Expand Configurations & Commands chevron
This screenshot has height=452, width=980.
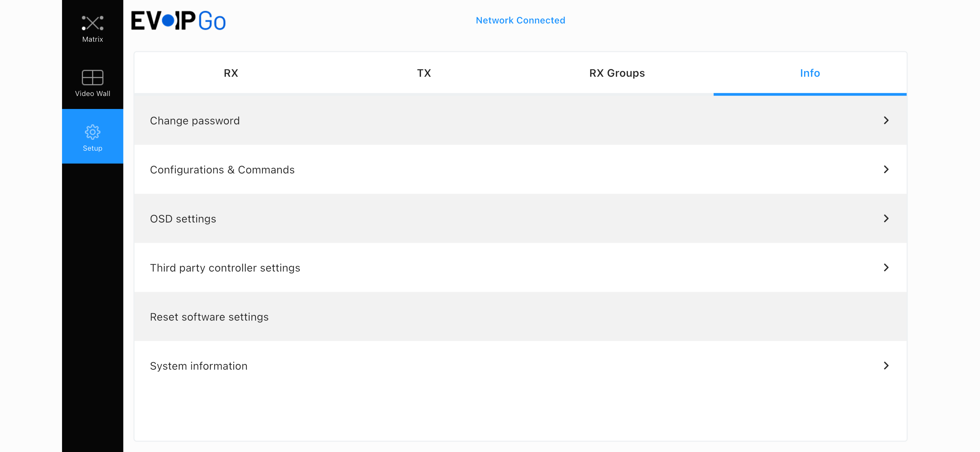pos(886,169)
